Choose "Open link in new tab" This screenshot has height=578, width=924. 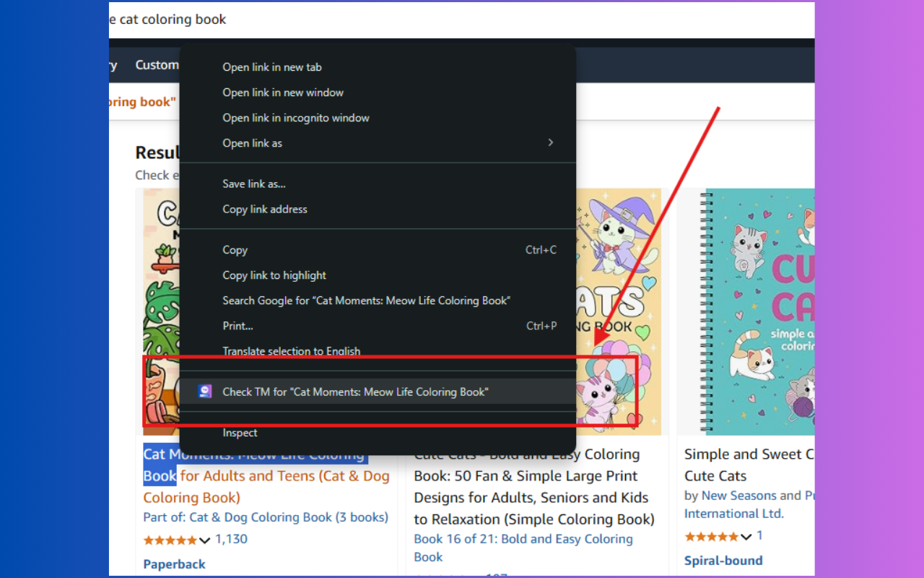click(378, 67)
